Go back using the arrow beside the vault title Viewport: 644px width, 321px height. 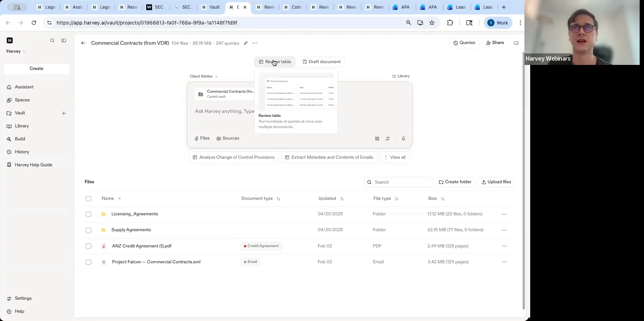(x=83, y=43)
